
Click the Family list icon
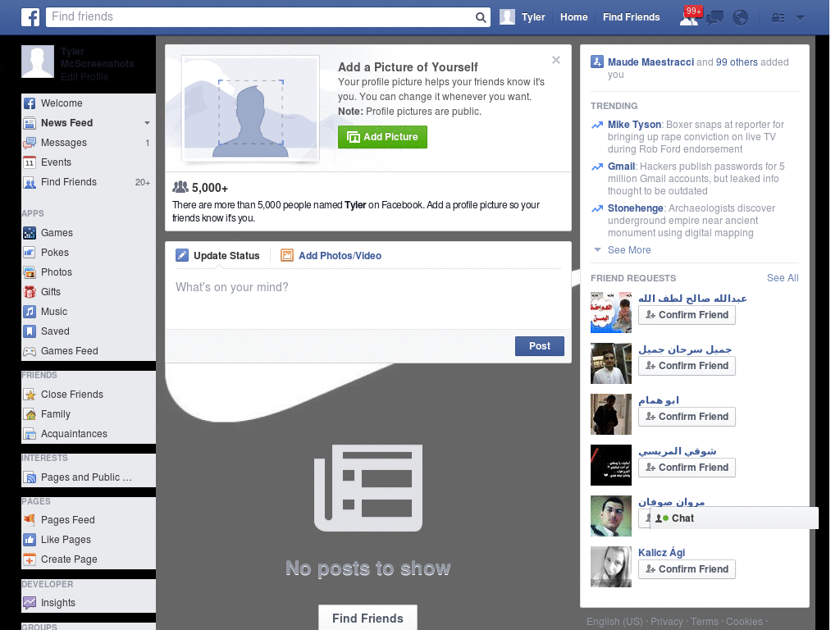[x=30, y=414]
